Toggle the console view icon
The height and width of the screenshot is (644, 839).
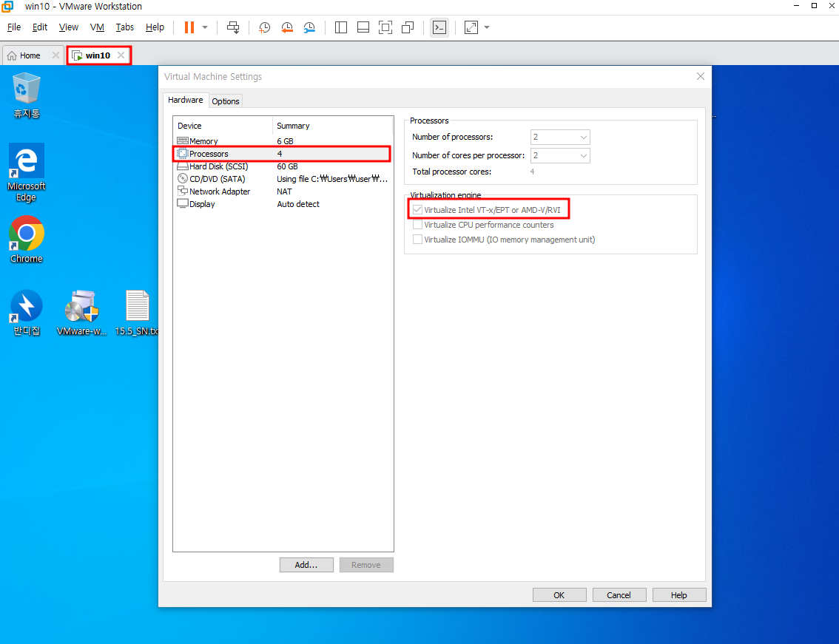click(439, 27)
